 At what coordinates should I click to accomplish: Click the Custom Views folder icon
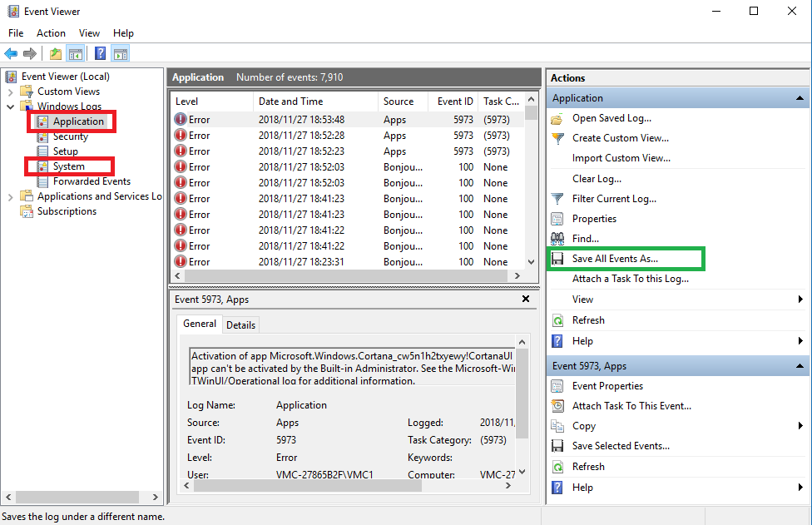(27, 92)
